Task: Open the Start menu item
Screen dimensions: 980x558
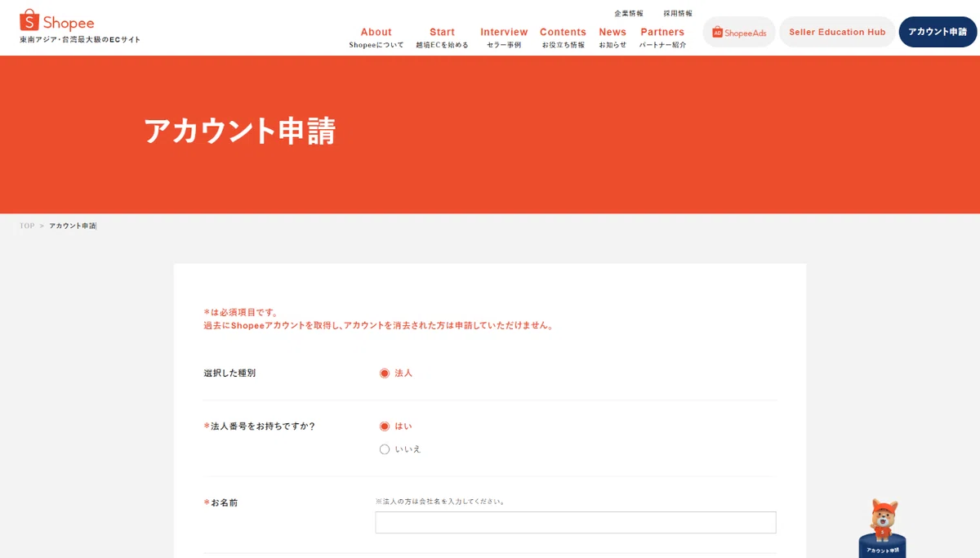Action: 442,38
